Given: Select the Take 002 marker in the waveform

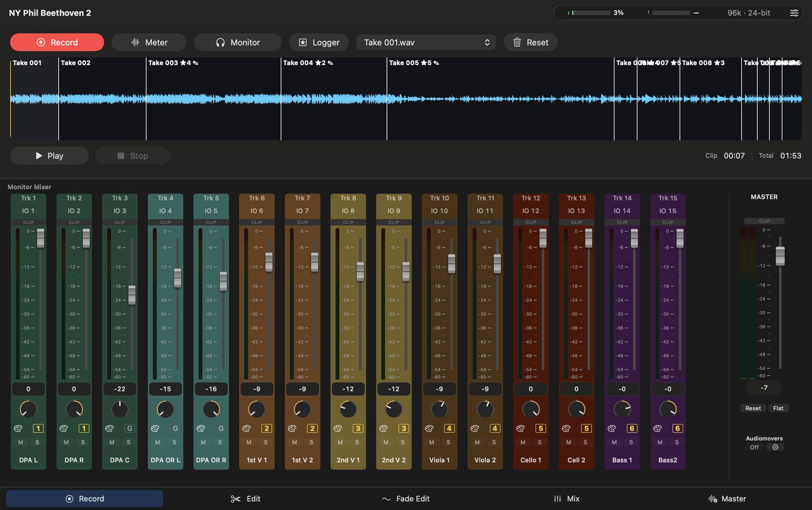Looking at the screenshot, I should [76, 63].
